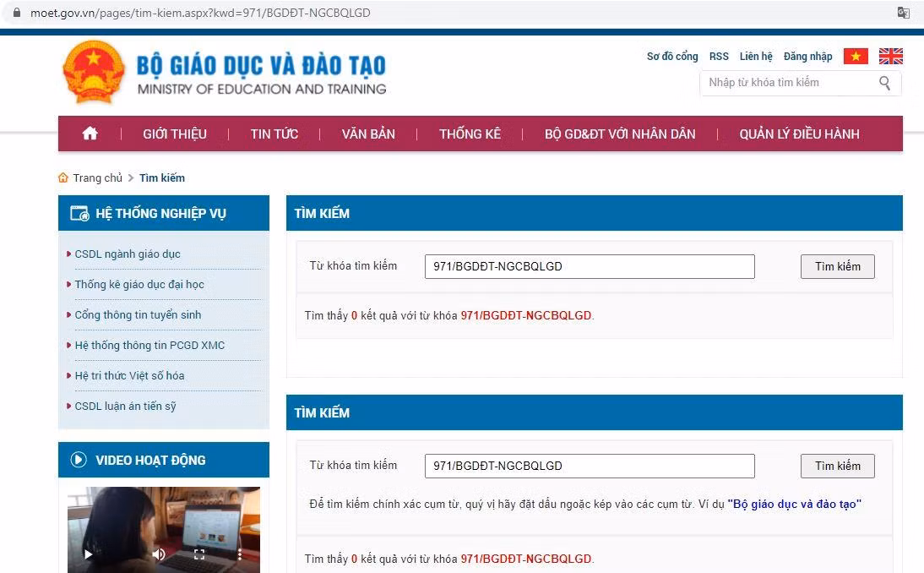
Task: Play the video in the sidebar
Action: point(88,554)
